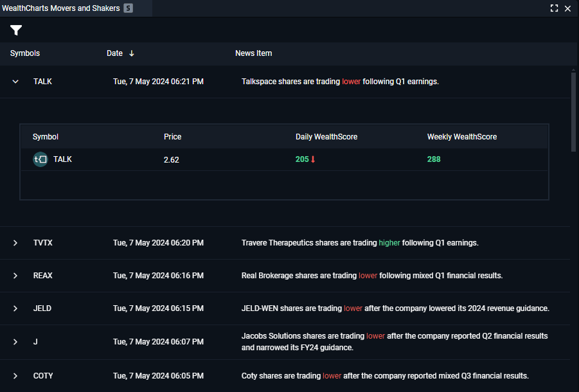Expand the JELD news row
Screen dimensions: 579x392
(x=15, y=308)
